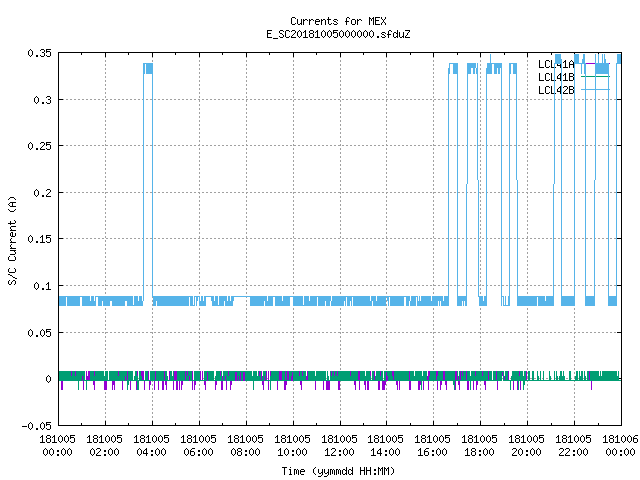Click the 0.05 y-axis tick label
The image size is (640, 480).
click(40, 333)
